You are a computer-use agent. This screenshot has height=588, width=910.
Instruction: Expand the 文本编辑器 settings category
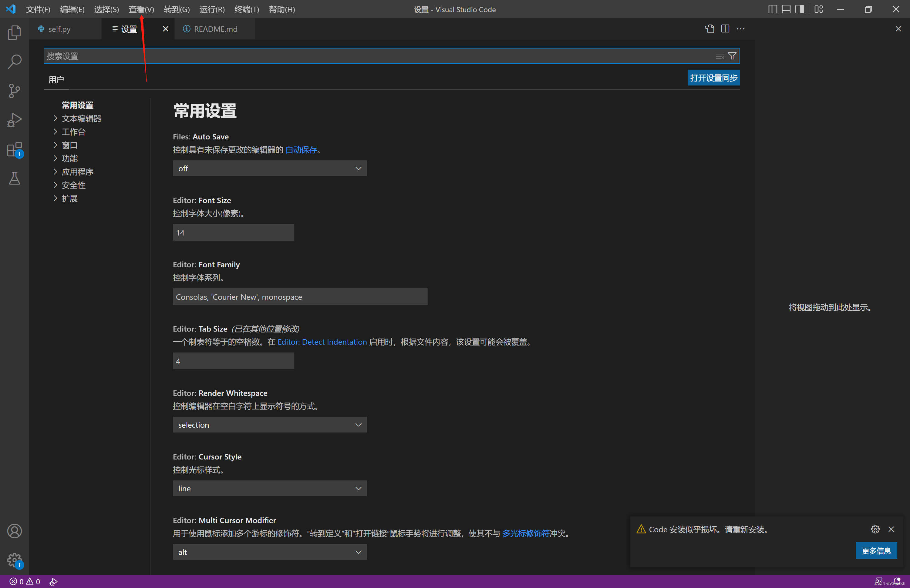point(81,119)
